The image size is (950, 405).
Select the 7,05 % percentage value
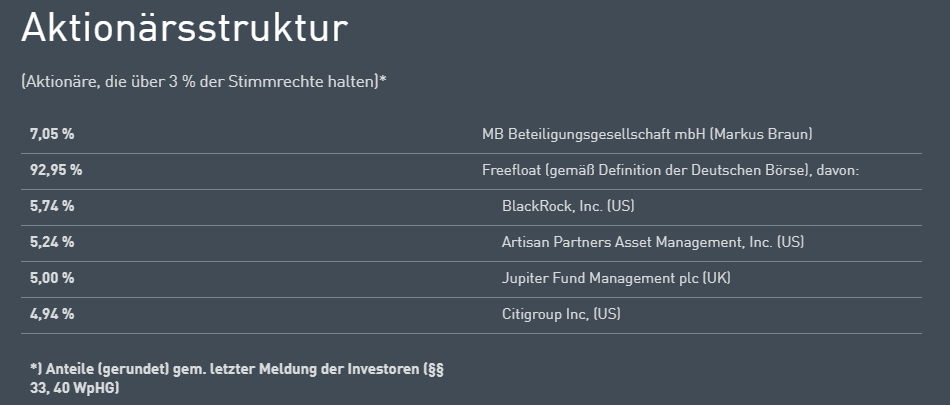pos(52,134)
